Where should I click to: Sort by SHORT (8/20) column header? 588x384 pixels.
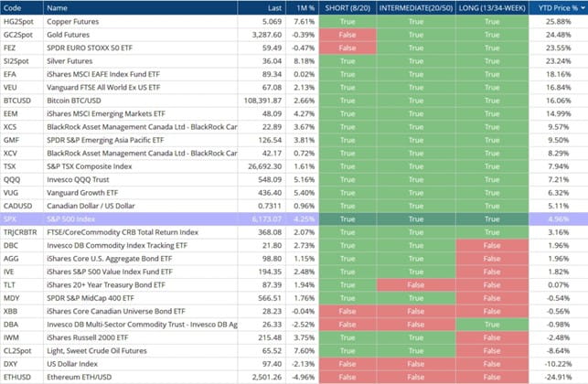pyautogui.click(x=347, y=8)
